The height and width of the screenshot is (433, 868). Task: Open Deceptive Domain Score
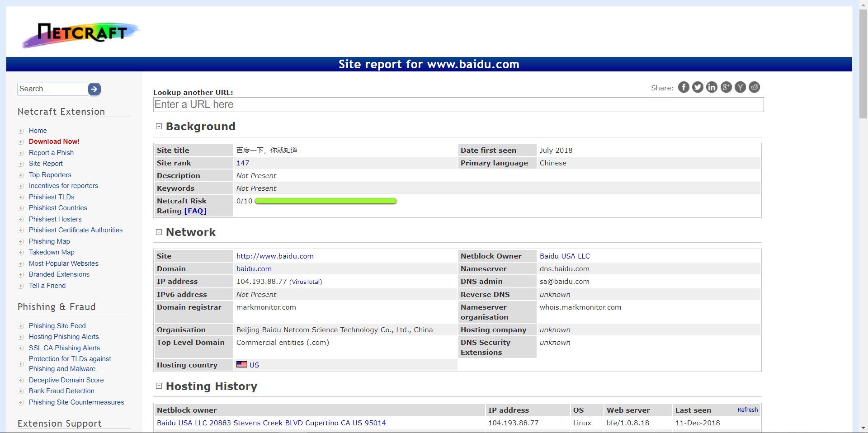(x=66, y=380)
